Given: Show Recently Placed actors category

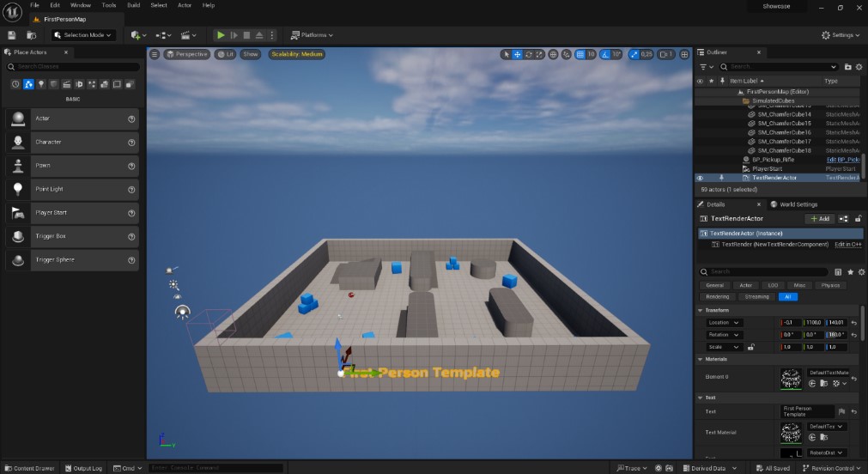Looking at the screenshot, I should 15,84.
